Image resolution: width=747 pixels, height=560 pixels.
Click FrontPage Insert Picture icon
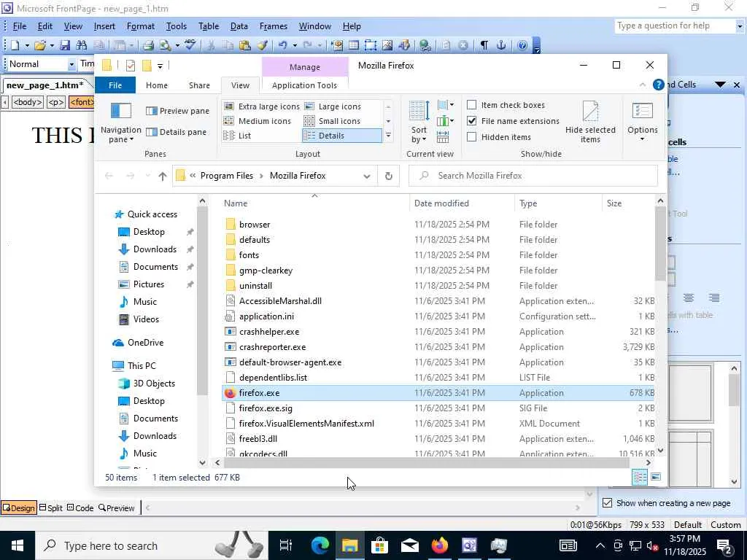(x=387, y=45)
